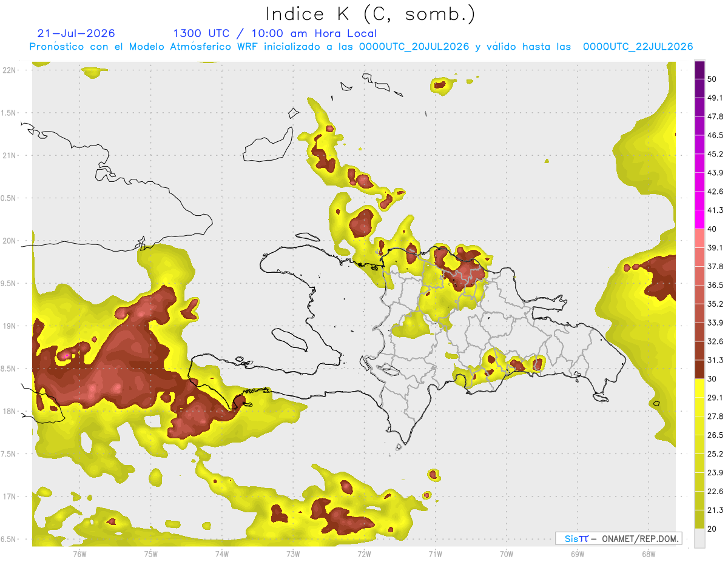Click the color scale value 41.3
This screenshot has height=562, width=728.
(715, 210)
